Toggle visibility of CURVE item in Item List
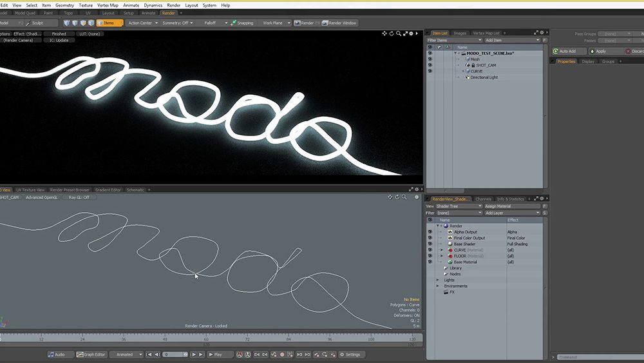This screenshot has width=644, height=363. coord(430,71)
